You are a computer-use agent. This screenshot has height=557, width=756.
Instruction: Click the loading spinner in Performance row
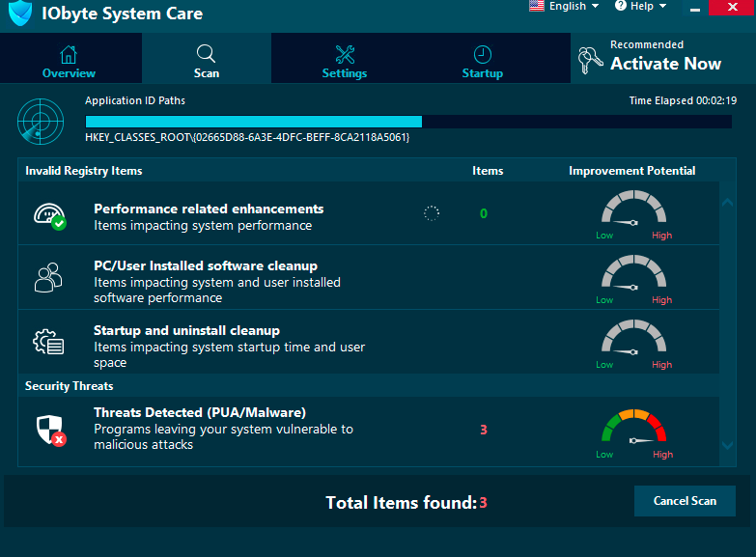[432, 213]
